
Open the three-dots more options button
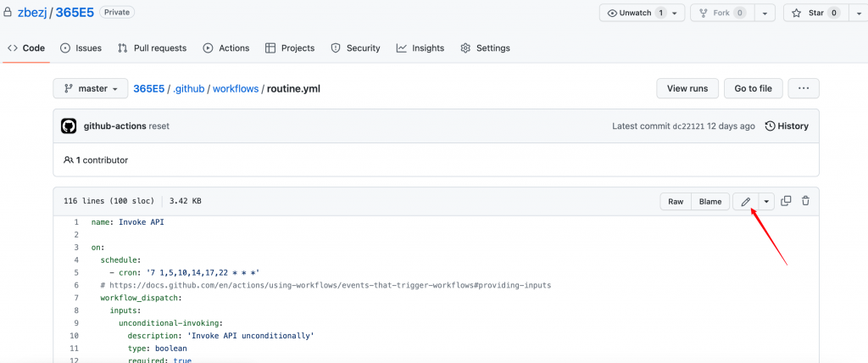point(804,88)
